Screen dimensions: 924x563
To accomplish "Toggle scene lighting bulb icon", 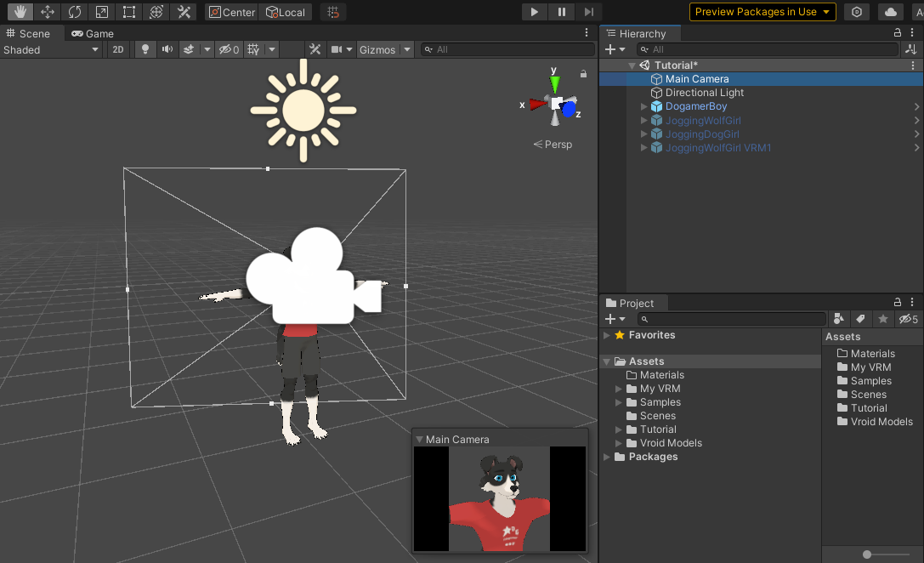I will [145, 49].
